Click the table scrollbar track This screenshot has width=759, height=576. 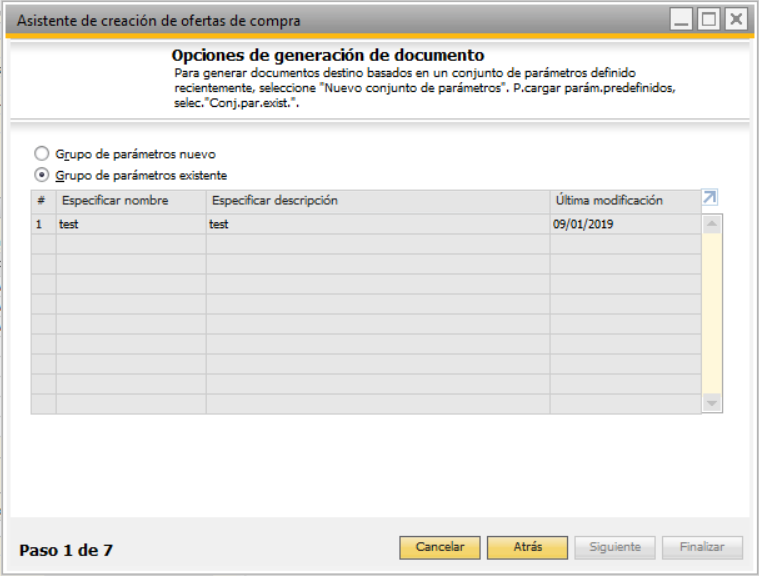click(x=712, y=313)
